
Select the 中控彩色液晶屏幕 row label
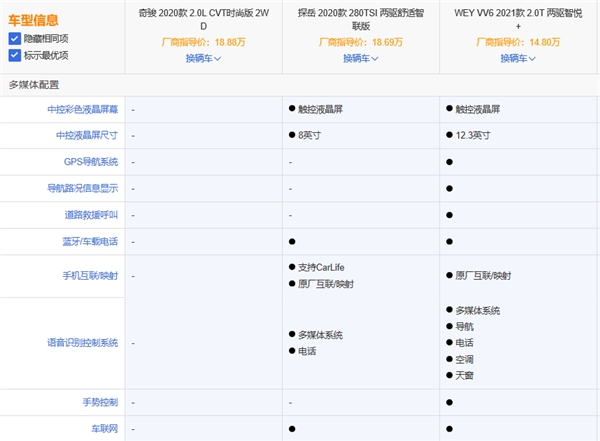pyautogui.click(x=83, y=109)
